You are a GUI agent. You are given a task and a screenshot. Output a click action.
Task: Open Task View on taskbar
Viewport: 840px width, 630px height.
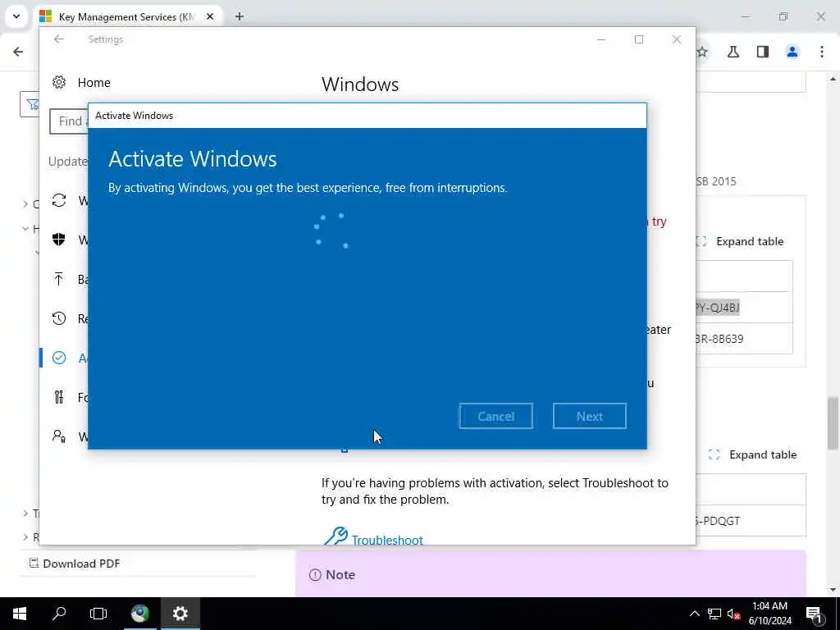pyautogui.click(x=98, y=614)
